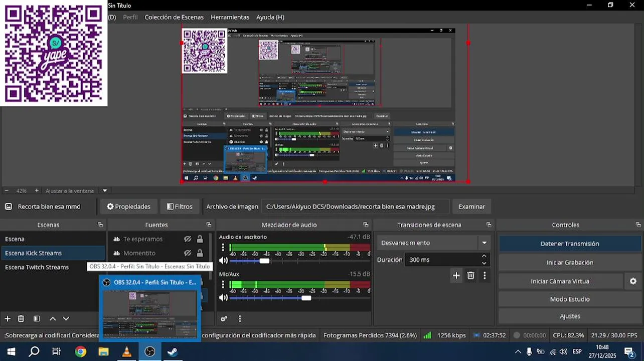Viewport: 644px width, 361px height.
Task: Click Examinar to browse image file
Action: 471,207
